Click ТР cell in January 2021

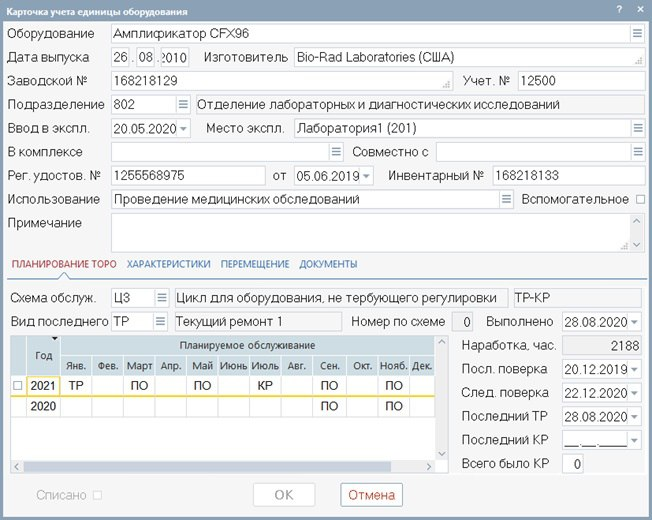76,386
